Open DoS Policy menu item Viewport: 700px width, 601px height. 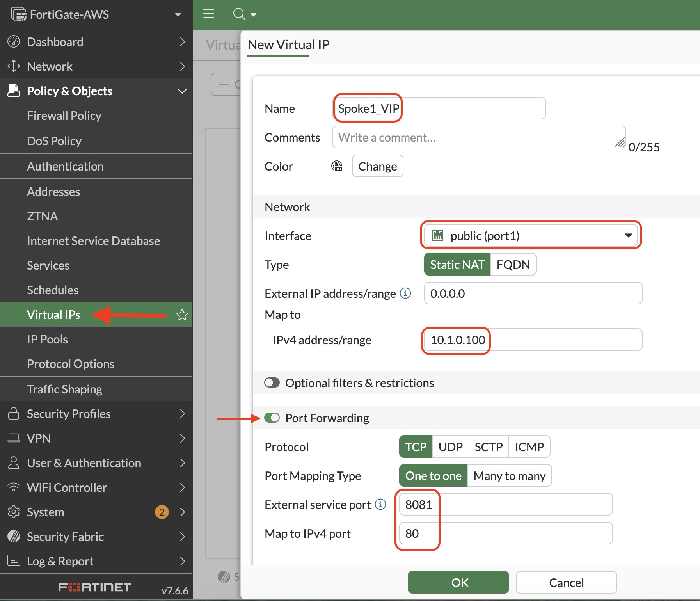[x=96, y=141]
